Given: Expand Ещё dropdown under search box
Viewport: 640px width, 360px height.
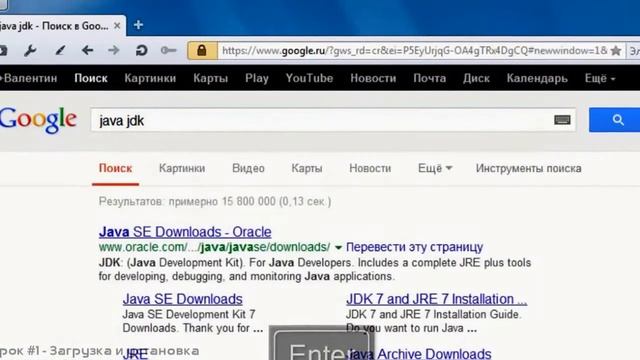Looking at the screenshot, I should 435,168.
